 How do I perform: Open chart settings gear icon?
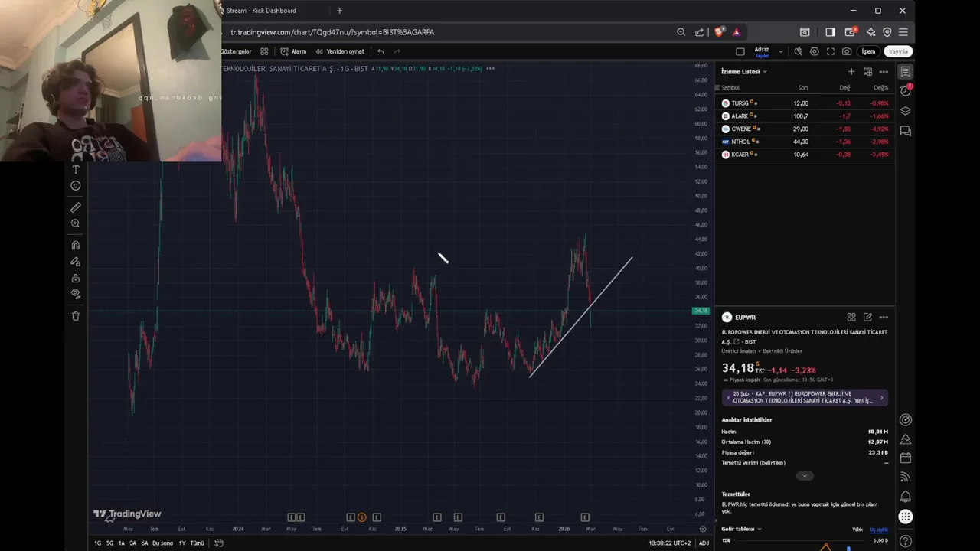click(x=814, y=51)
